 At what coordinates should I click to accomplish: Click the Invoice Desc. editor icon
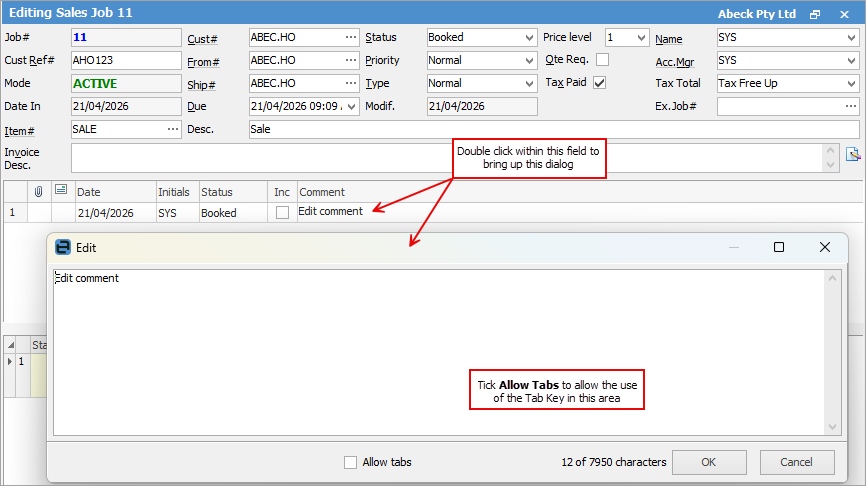tap(853, 155)
